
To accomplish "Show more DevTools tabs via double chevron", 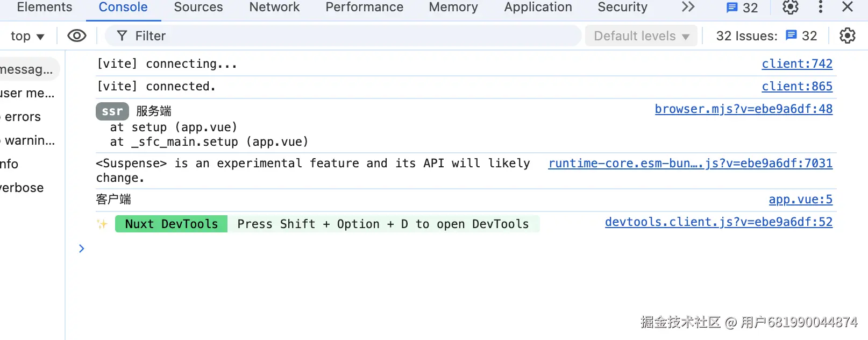I will pos(688,7).
